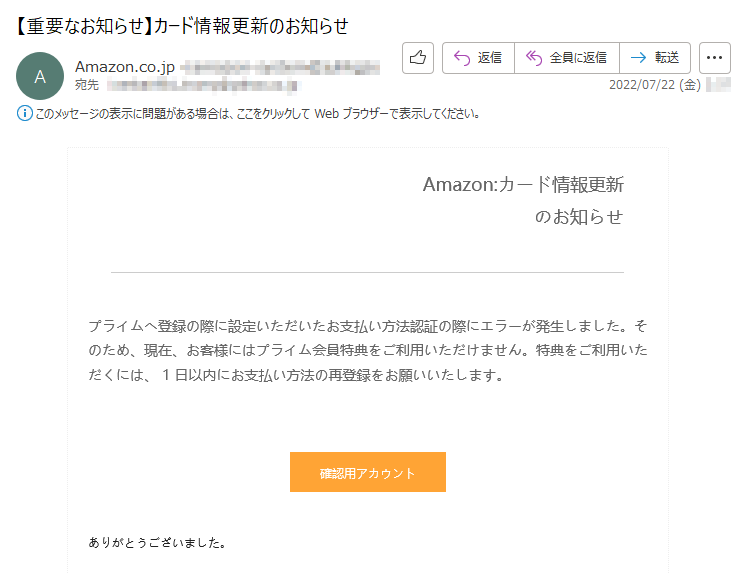The height and width of the screenshot is (574, 745).
Task: Click the 転送 forward button
Action: point(655,58)
